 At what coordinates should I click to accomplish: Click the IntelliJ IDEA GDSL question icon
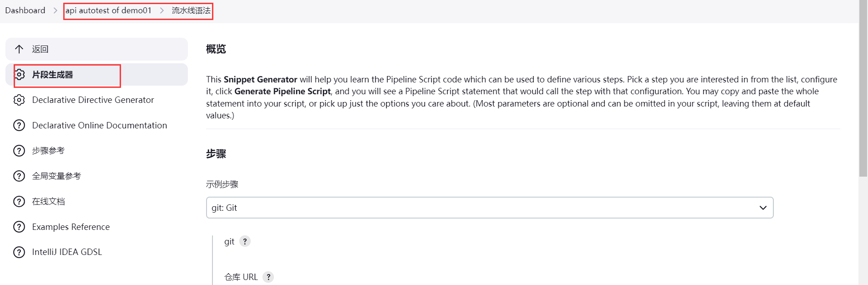pos(19,252)
